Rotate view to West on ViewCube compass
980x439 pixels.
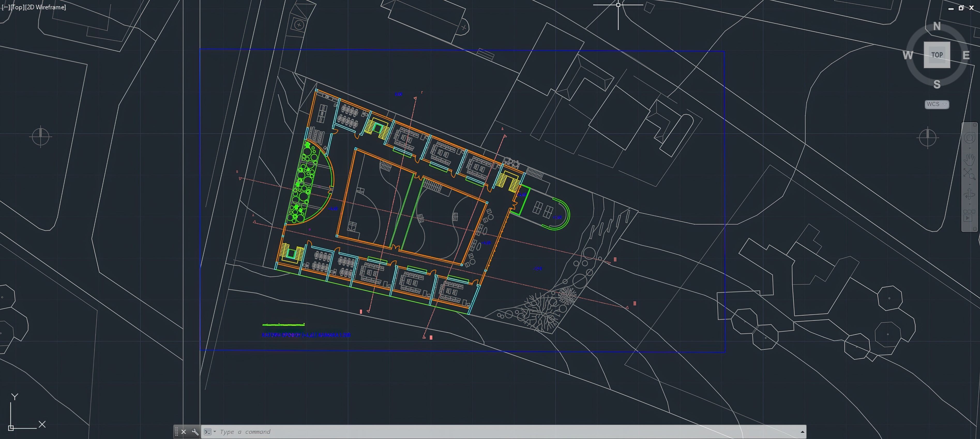click(908, 55)
